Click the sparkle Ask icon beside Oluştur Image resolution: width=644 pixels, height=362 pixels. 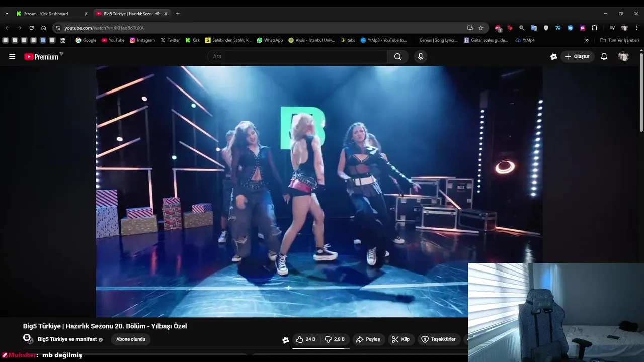point(553,57)
